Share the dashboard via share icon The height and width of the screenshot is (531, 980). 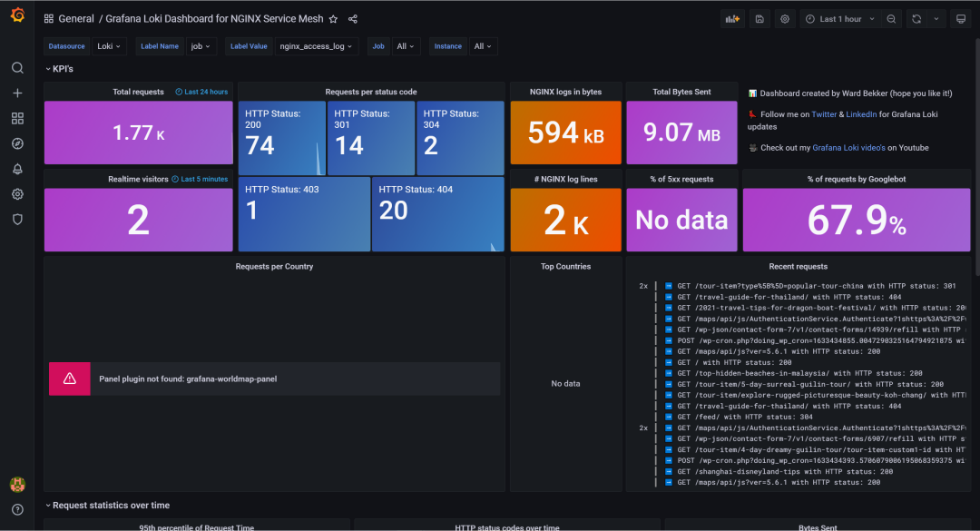click(x=353, y=19)
